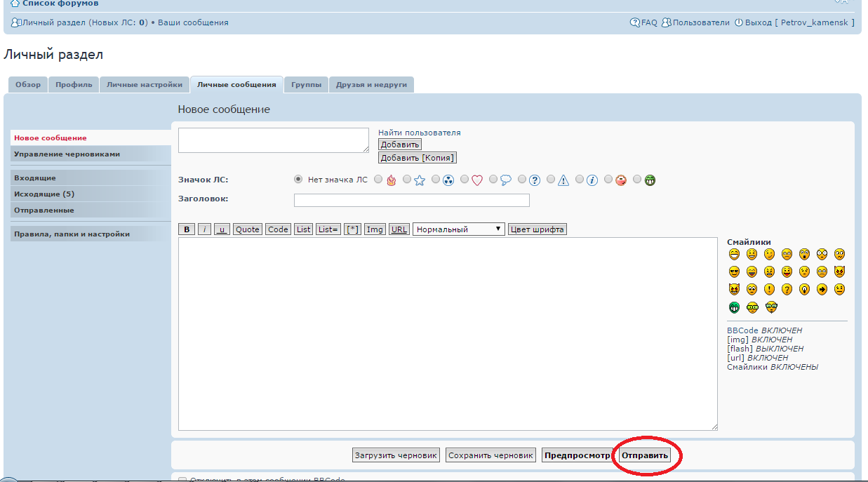868x482 pixels.
Task: Insert the question mark smiley from Смайлики
Action: pyautogui.click(x=787, y=289)
